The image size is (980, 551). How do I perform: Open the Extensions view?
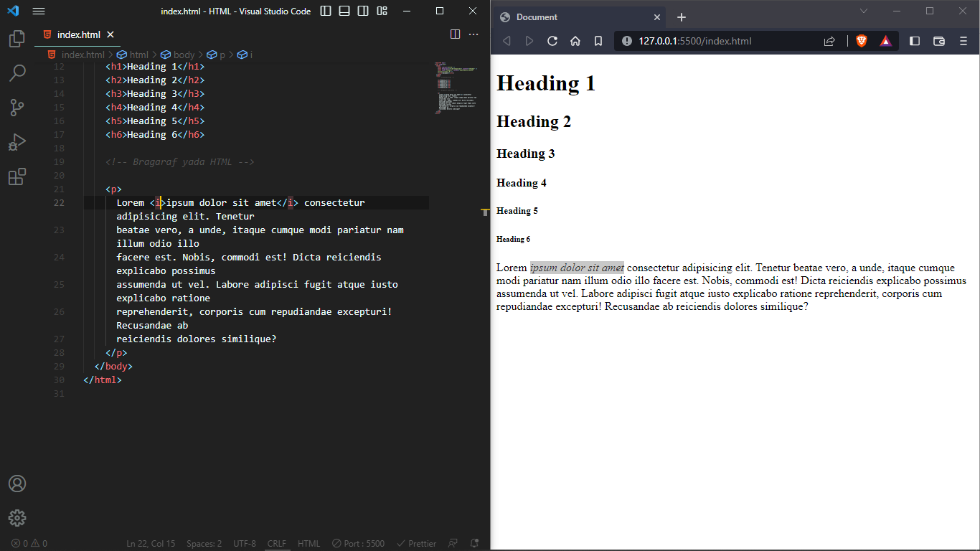pyautogui.click(x=17, y=176)
